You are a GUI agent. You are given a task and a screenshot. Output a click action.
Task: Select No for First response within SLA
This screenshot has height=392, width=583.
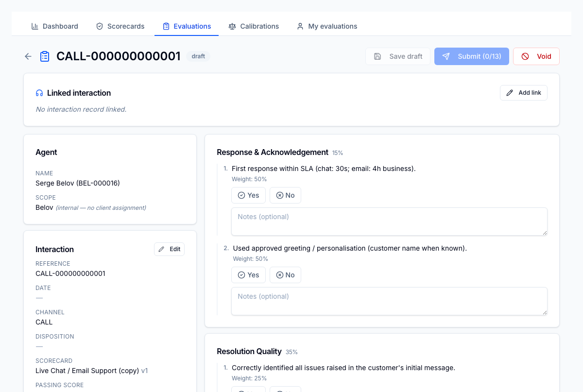(285, 195)
